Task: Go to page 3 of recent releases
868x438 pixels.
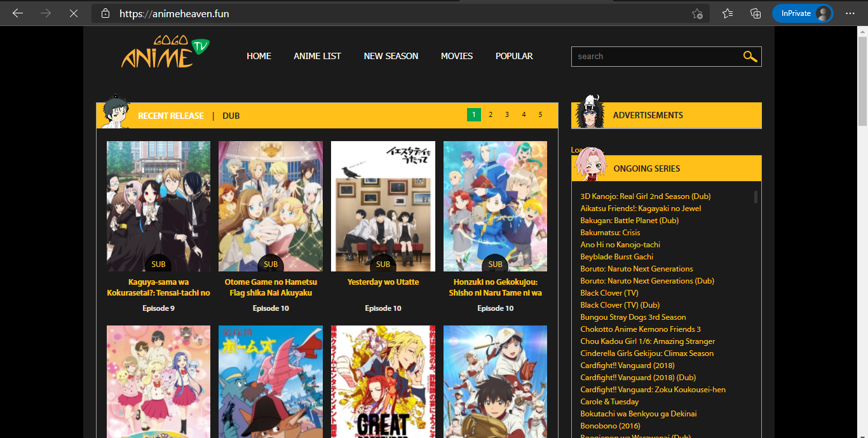Action: [x=507, y=114]
